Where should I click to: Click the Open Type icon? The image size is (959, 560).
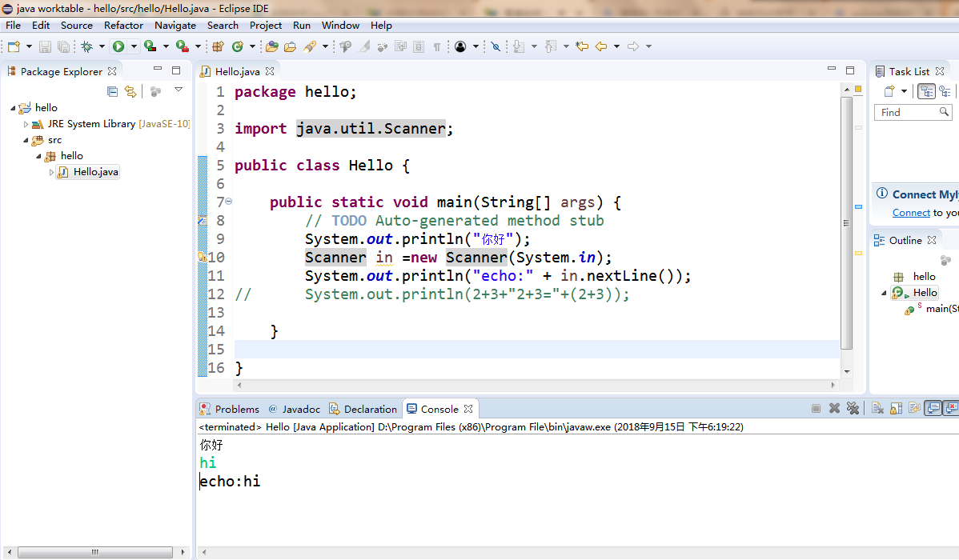(272, 46)
